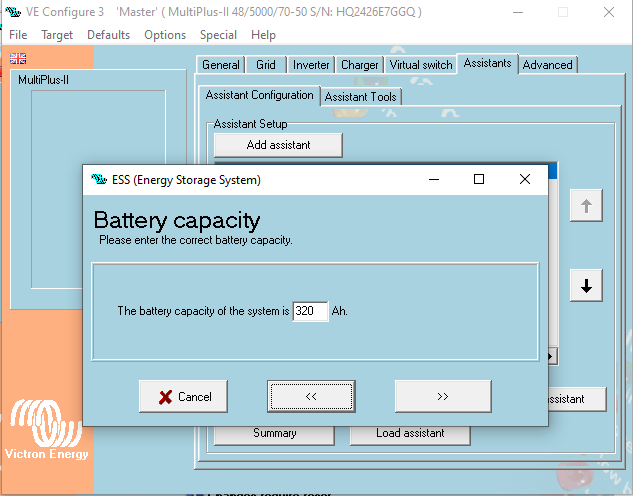Open the Defaults menu
This screenshot has height=496, width=633.
(x=108, y=34)
